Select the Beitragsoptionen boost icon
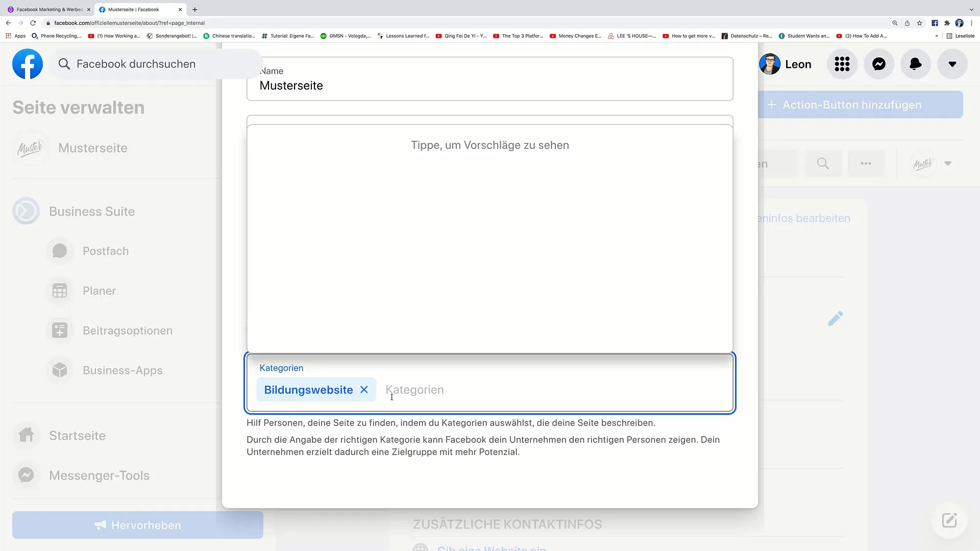980x551 pixels. [59, 330]
